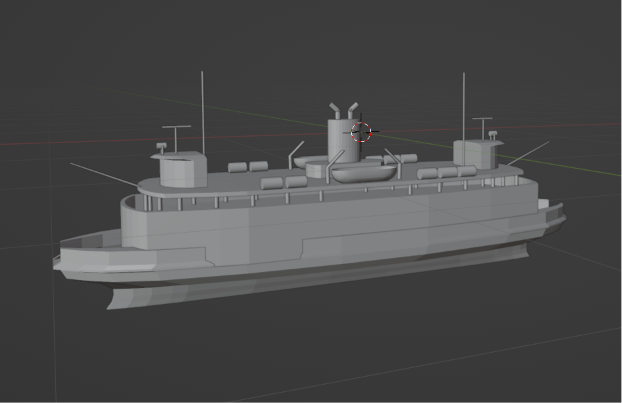Select the pair of canisters near left pilothouse
Viewport: 622px width, 403px height.
248,167
